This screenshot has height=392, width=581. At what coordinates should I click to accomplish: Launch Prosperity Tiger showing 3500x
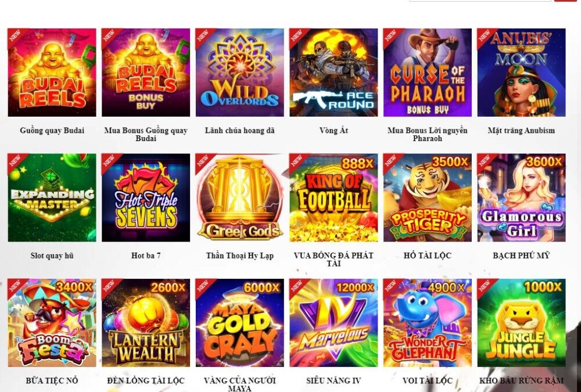click(427, 197)
